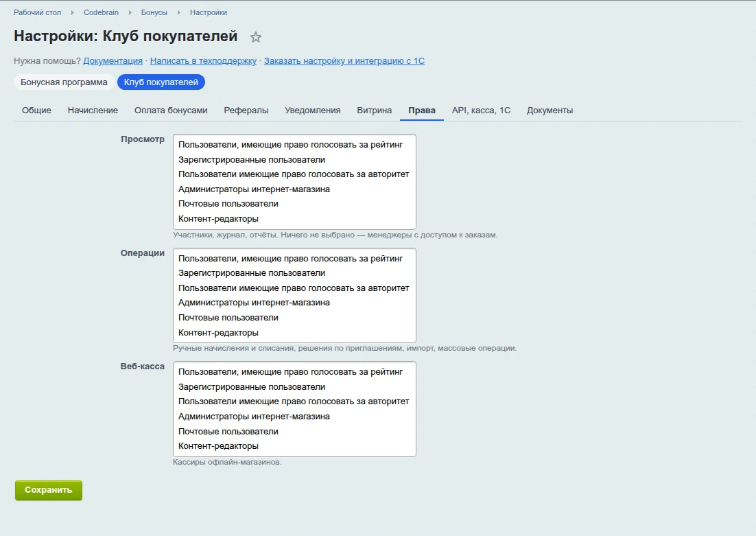This screenshot has height=536, width=756.
Task: Open the Настройки breadcrumb
Action: [209, 12]
